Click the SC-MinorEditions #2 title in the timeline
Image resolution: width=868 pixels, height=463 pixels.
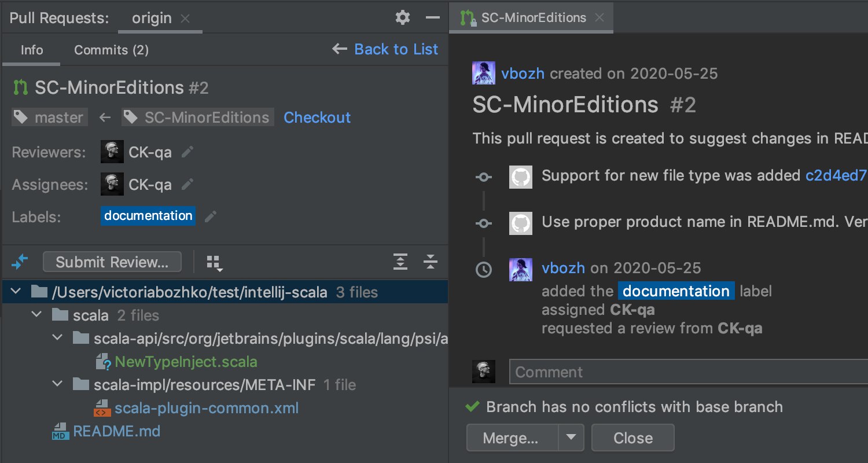point(584,105)
